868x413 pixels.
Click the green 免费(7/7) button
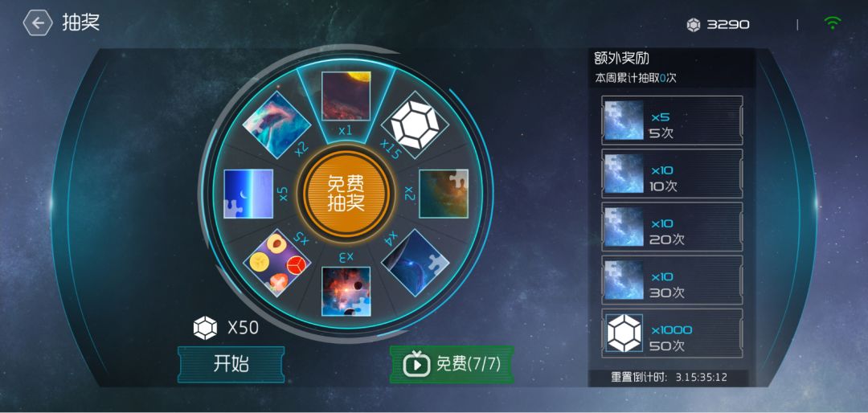(452, 364)
